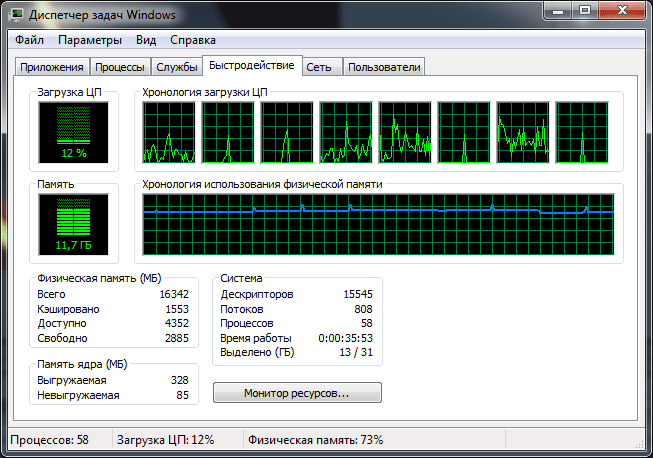Click the Task Manager title bar icon

pyautogui.click(x=17, y=15)
